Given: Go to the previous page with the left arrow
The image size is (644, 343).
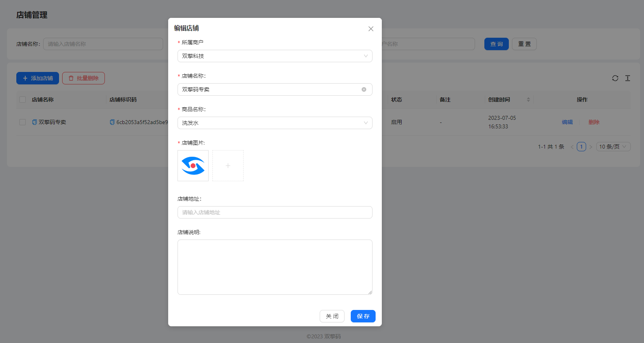Looking at the screenshot, I should click(572, 147).
